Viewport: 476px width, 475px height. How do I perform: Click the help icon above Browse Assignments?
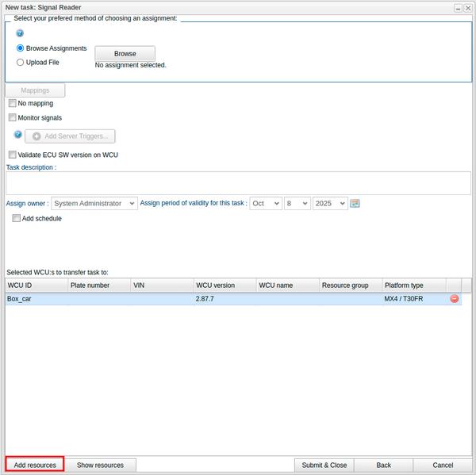pyautogui.click(x=20, y=34)
